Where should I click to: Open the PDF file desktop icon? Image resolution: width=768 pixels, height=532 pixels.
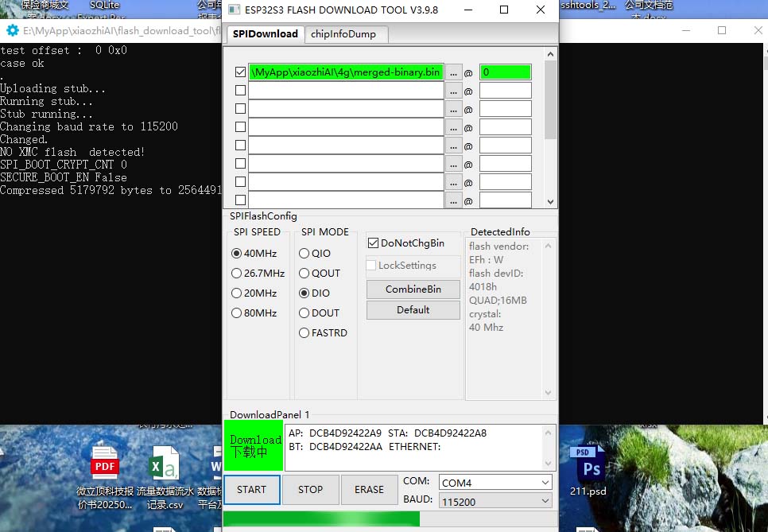pos(105,468)
